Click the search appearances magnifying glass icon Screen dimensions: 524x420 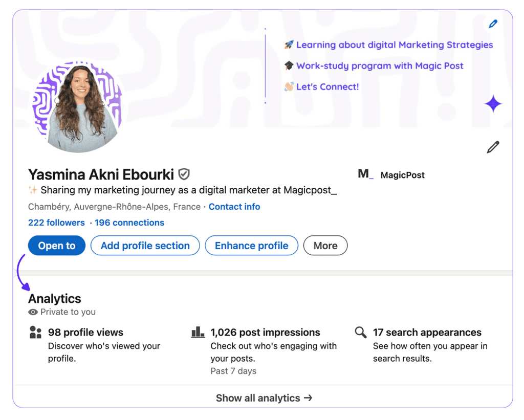360,332
